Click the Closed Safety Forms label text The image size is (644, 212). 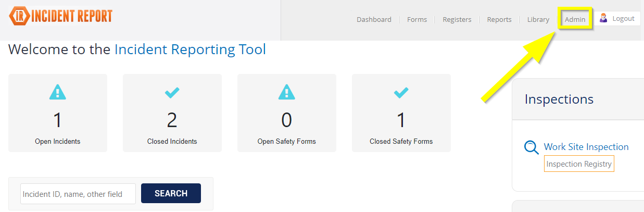401,141
